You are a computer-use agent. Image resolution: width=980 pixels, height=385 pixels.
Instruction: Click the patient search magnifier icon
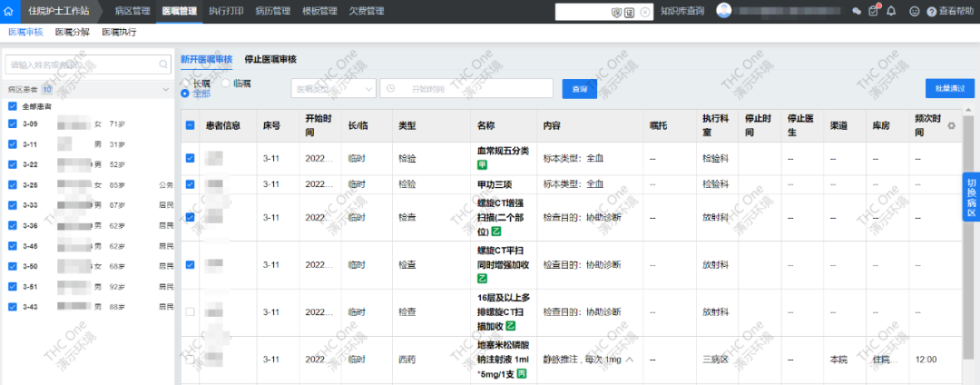tap(163, 64)
